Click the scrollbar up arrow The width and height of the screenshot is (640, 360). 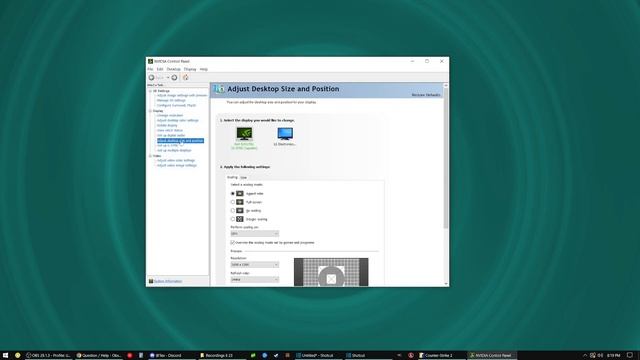[446, 85]
